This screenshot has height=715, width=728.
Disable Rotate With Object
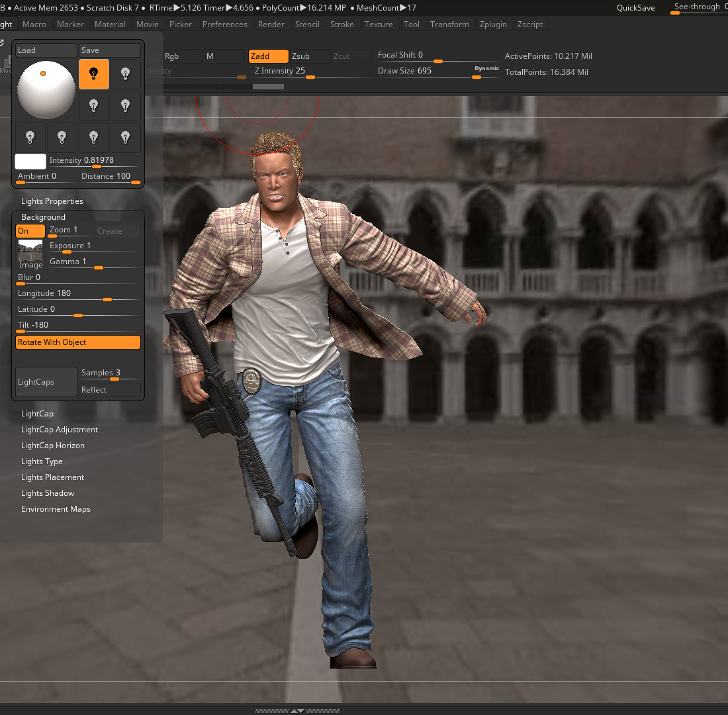[78, 342]
